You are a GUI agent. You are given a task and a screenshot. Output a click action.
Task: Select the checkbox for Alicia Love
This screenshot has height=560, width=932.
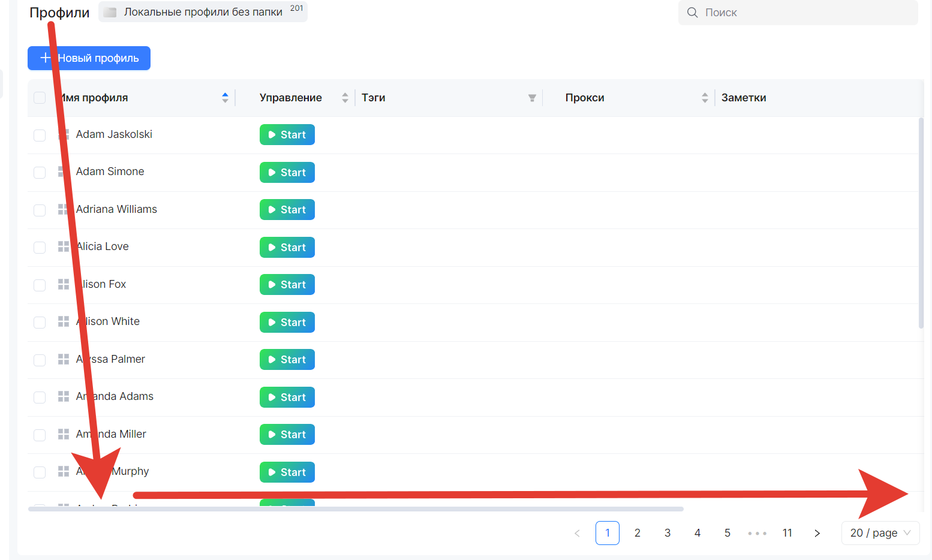(x=40, y=247)
